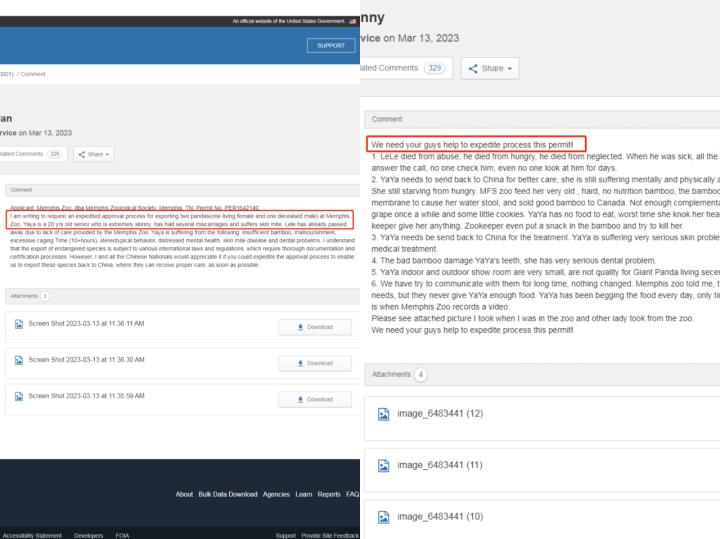This screenshot has height=539, width=720.
Task: Click image icon for Screen Shot 11.36.30 AM
Action: [19, 361]
